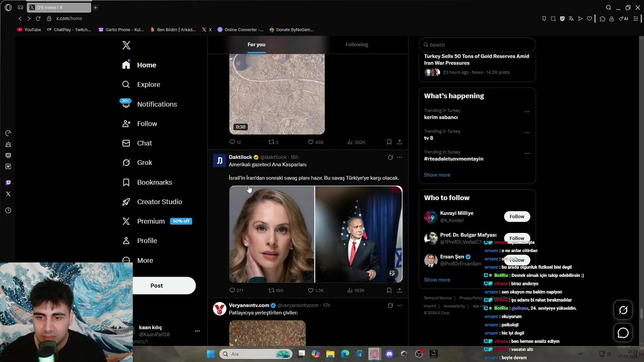Add page to Opera bookmarks heart
This screenshot has height=362, width=644.
tap(589, 19)
